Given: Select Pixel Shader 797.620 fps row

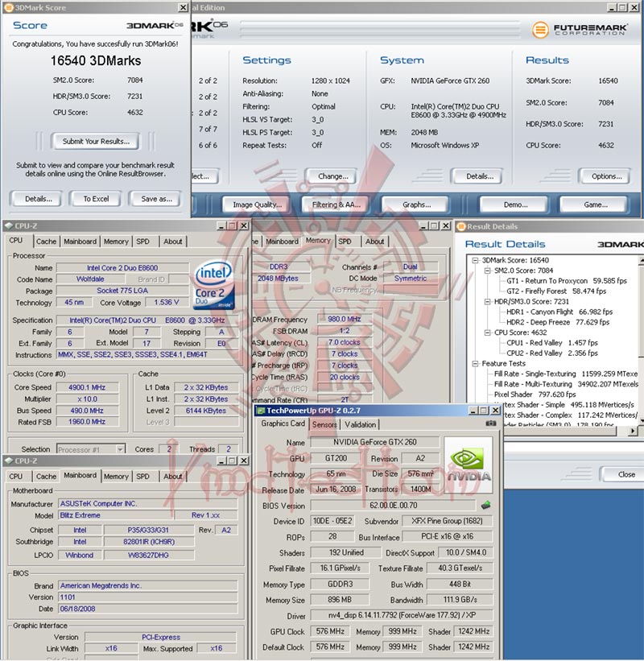Looking at the screenshot, I should [x=535, y=395].
